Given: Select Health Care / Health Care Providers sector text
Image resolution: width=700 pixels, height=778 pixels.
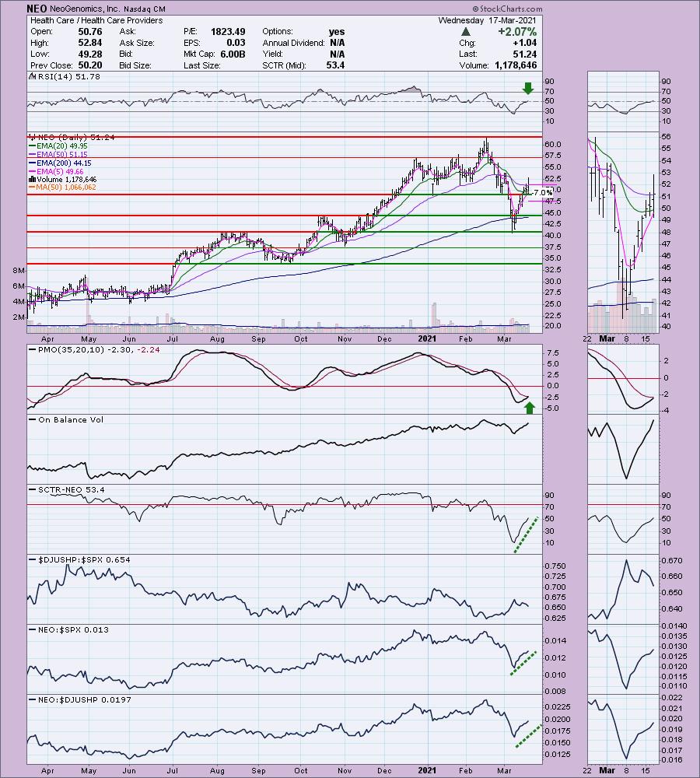Looking at the screenshot, I should pos(96,20).
